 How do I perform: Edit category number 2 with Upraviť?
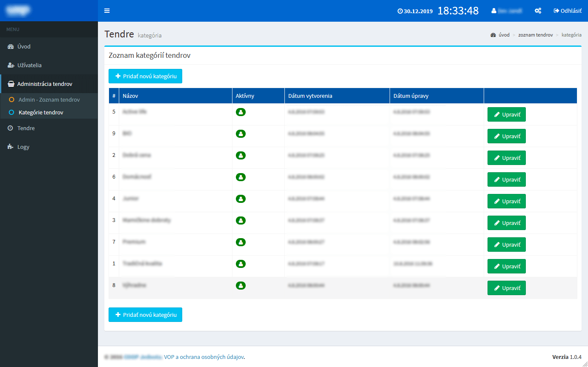tap(507, 158)
